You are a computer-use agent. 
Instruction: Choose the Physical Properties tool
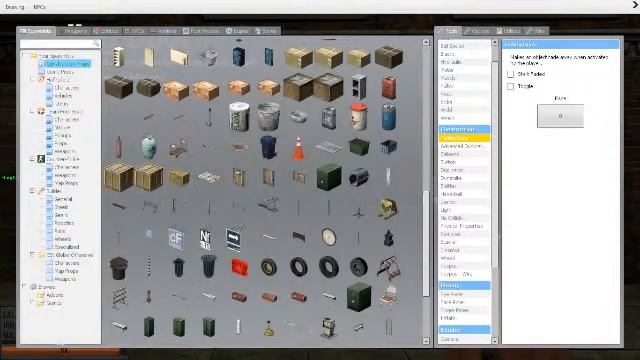[x=464, y=226]
